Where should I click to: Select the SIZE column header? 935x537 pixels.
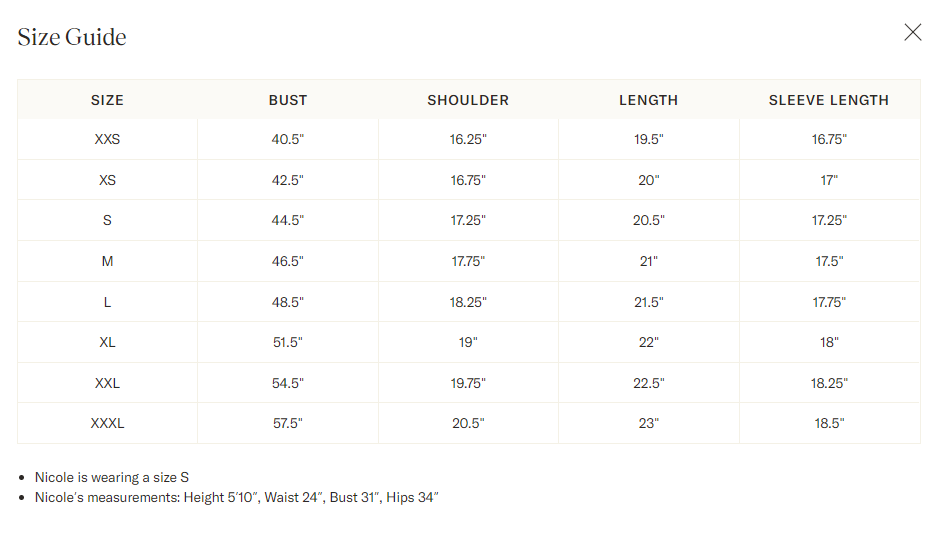(107, 100)
